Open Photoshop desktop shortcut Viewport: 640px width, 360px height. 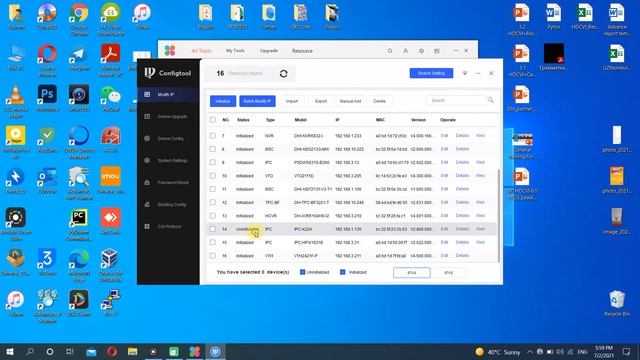pyautogui.click(x=47, y=98)
